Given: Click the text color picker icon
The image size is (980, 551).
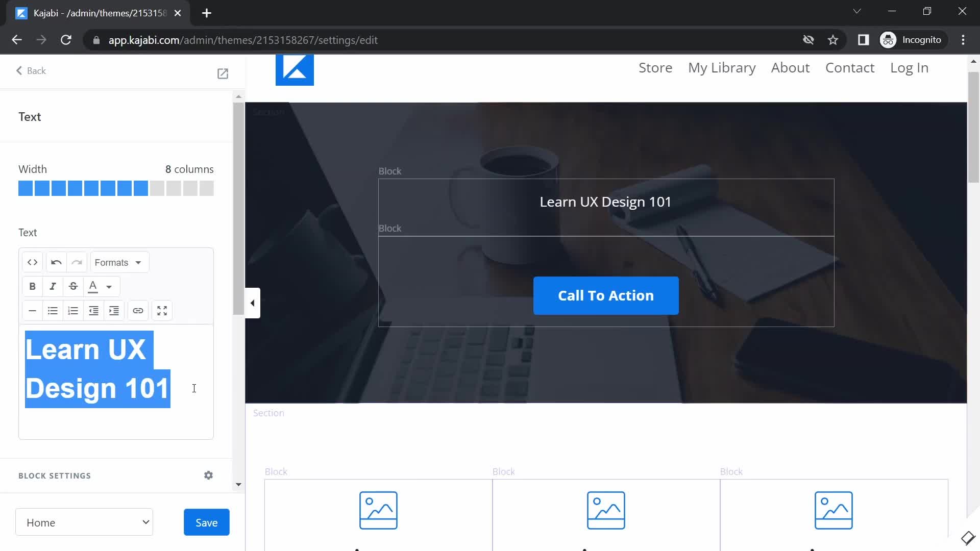Looking at the screenshot, I should point(93,286).
